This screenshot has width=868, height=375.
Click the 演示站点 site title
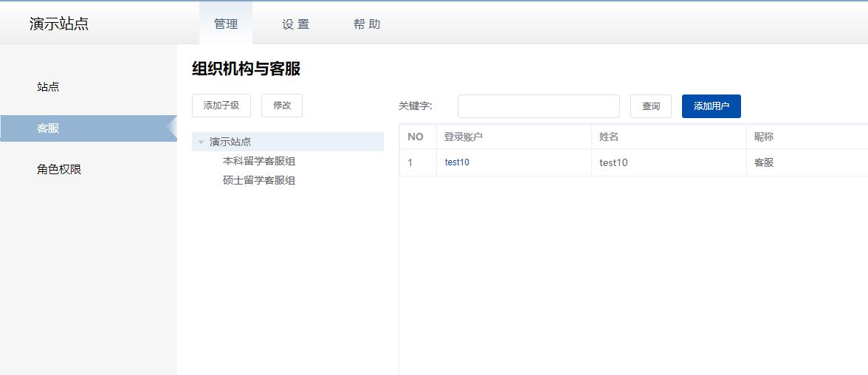point(59,24)
